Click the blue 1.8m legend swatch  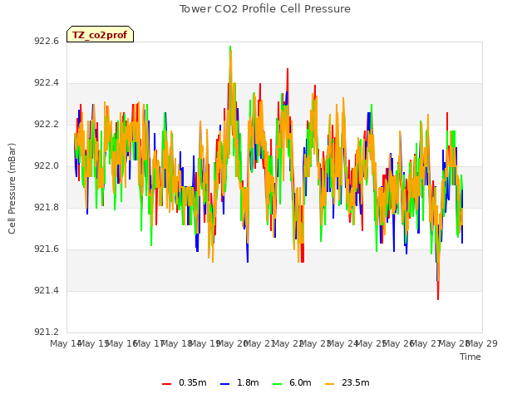(225, 384)
